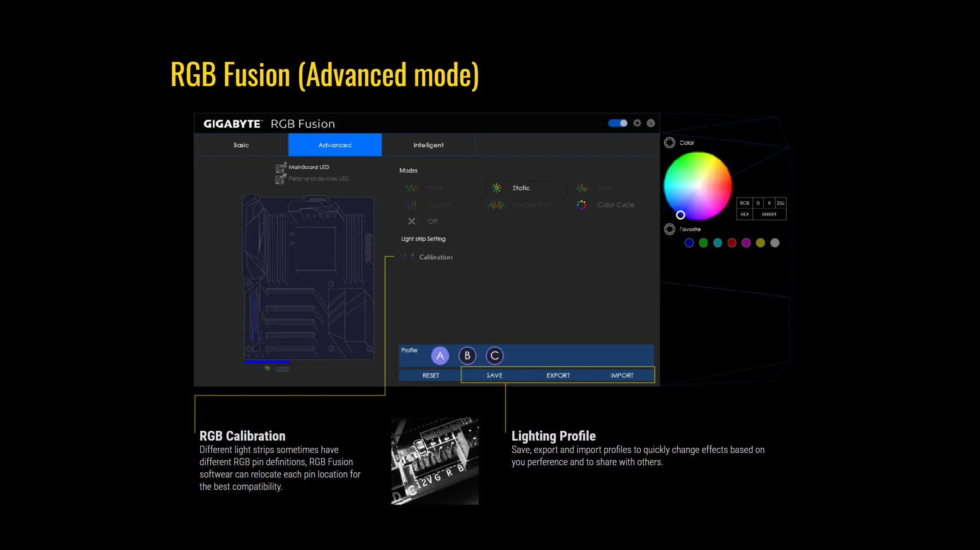Click the 'Profile' label
Viewport: 980px width, 550px height.
[409, 350]
